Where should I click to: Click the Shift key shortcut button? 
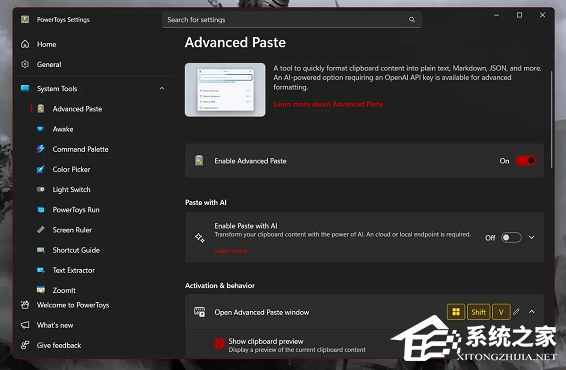(x=478, y=312)
